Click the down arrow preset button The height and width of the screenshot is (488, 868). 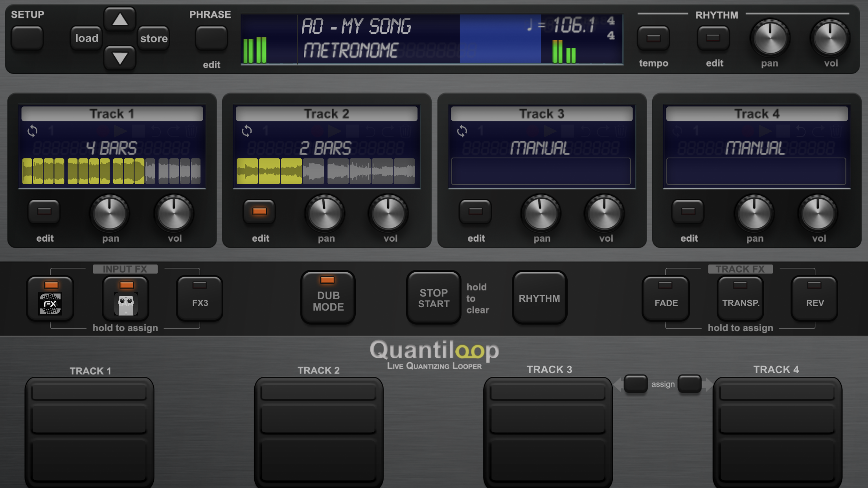click(x=120, y=58)
